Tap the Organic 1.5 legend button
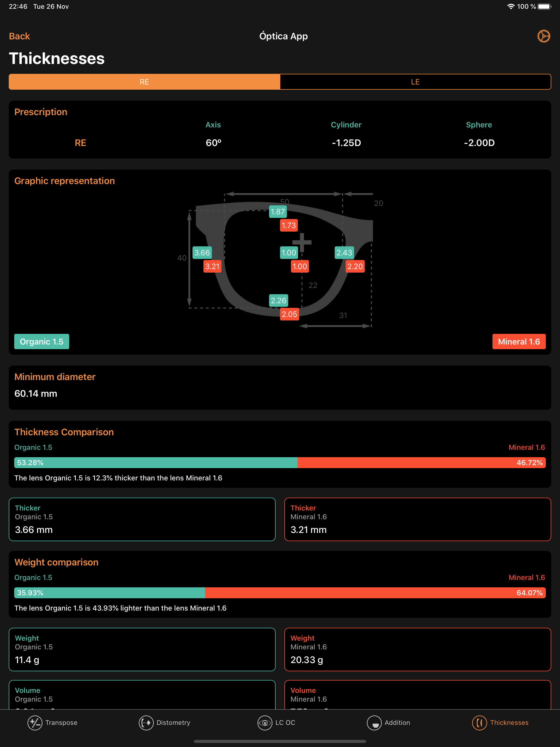 tap(42, 342)
